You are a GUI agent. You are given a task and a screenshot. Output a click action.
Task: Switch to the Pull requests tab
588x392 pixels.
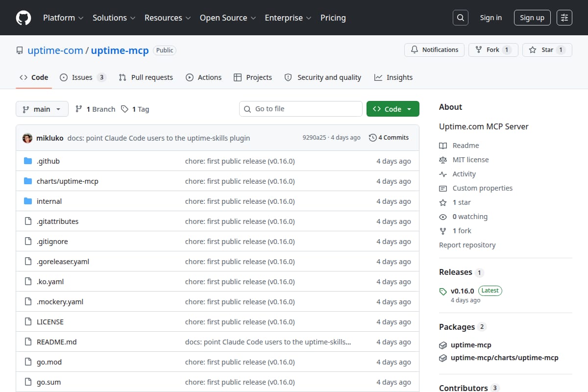tap(146, 77)
